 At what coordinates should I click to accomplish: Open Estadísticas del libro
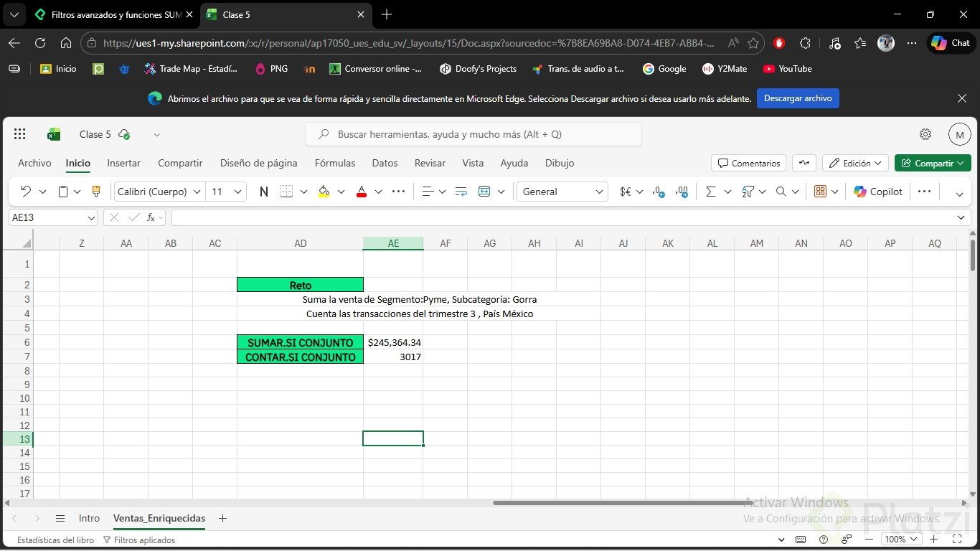pyautogui.click(x=55, y=540)
